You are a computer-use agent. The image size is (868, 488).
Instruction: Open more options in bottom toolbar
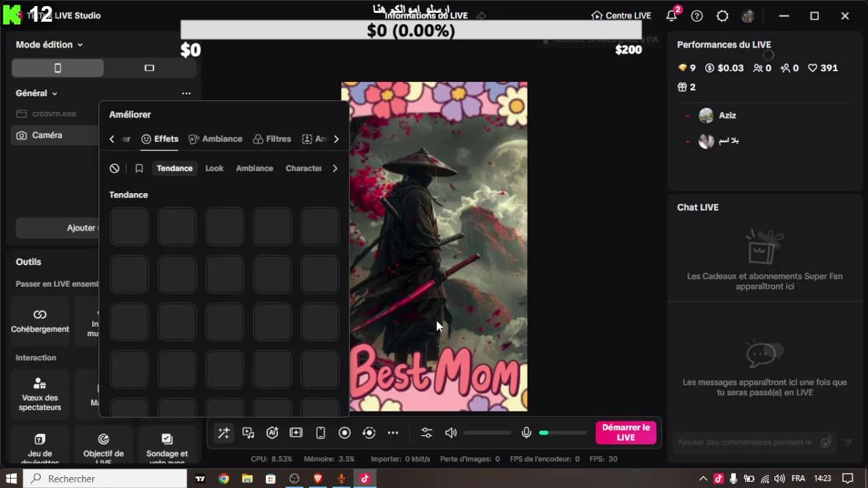(x=393, y=433)
